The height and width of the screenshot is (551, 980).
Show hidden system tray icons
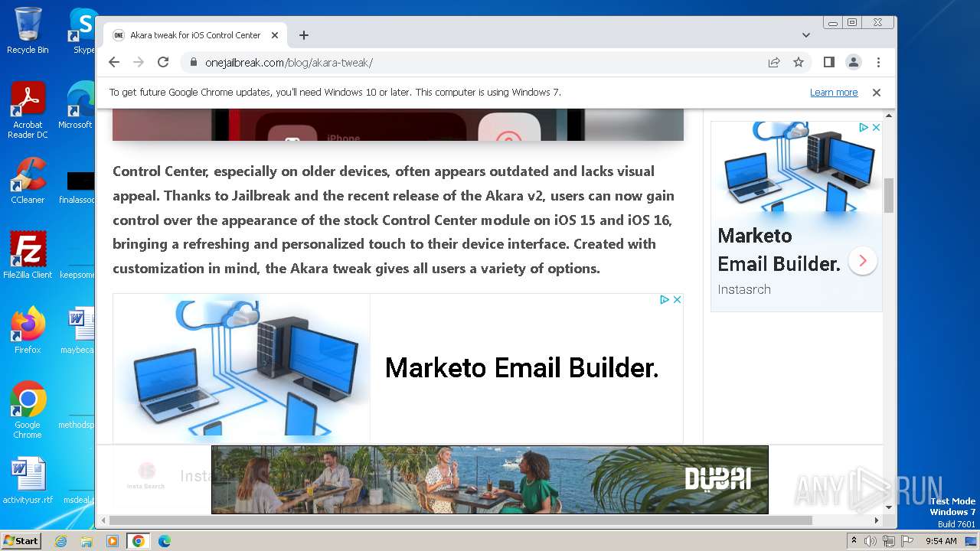(854, 541)
